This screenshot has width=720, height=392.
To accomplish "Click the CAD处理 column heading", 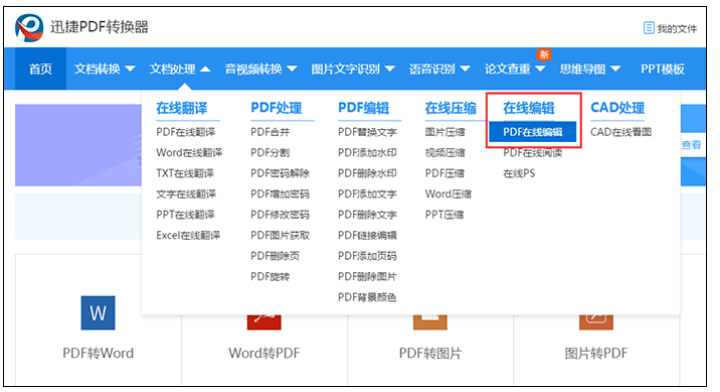I will tap(618, 108).
